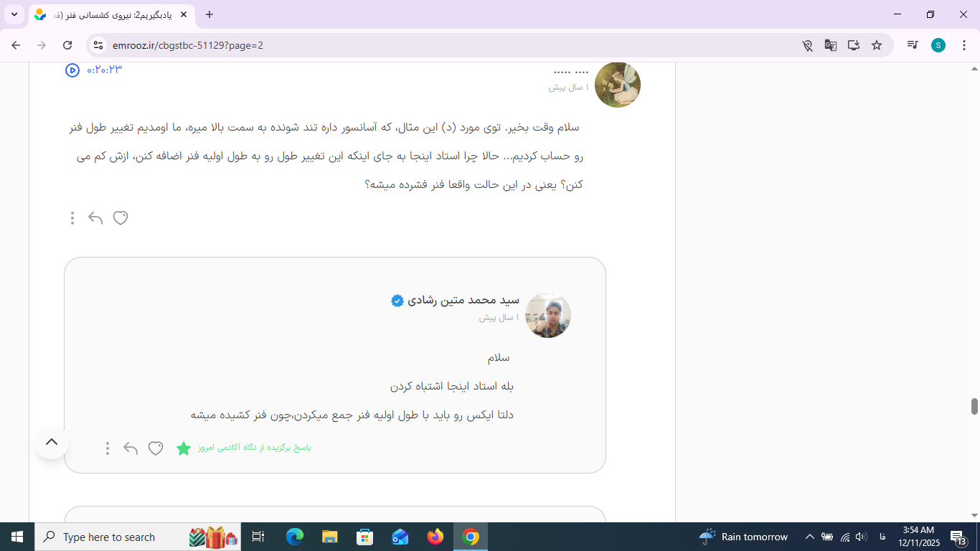This screenshot has height=551, width=980.
Task: Play video at timestamp 0:20:23
Action: (72, 70)
